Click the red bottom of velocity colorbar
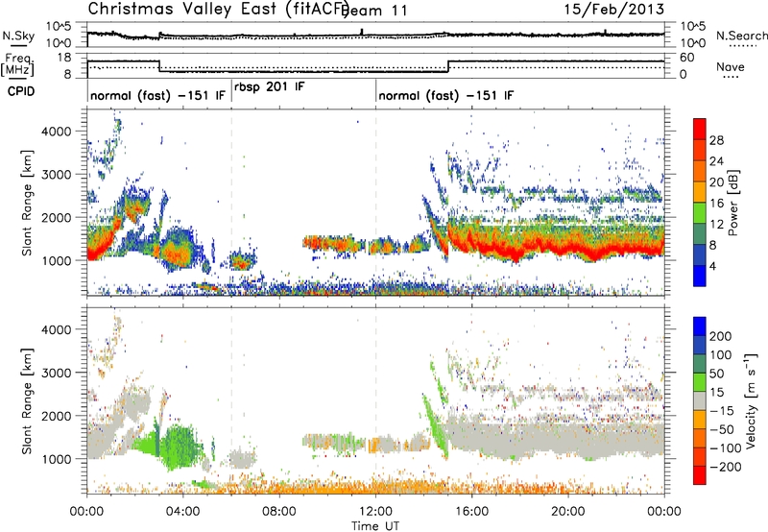Viewport: 768px width, 532px height. click(700, 475)
